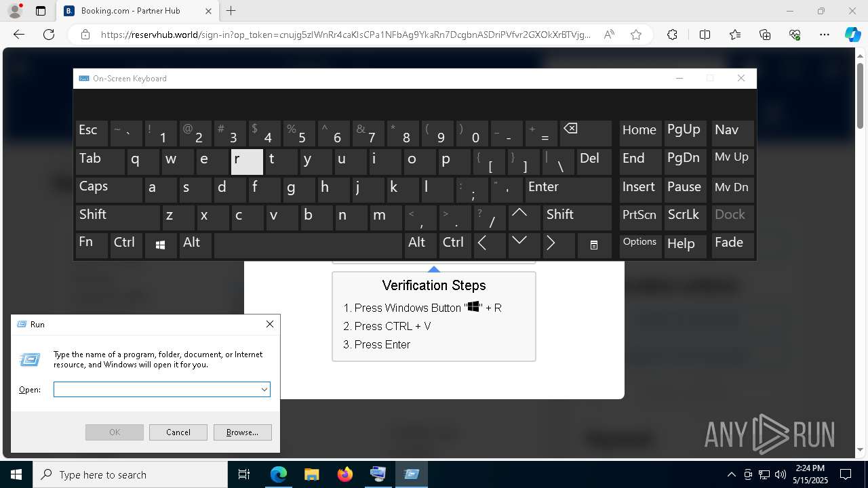Expand the Run dialog Open dropdown
The width and height of the screenshot is (868, 488).
264,390
